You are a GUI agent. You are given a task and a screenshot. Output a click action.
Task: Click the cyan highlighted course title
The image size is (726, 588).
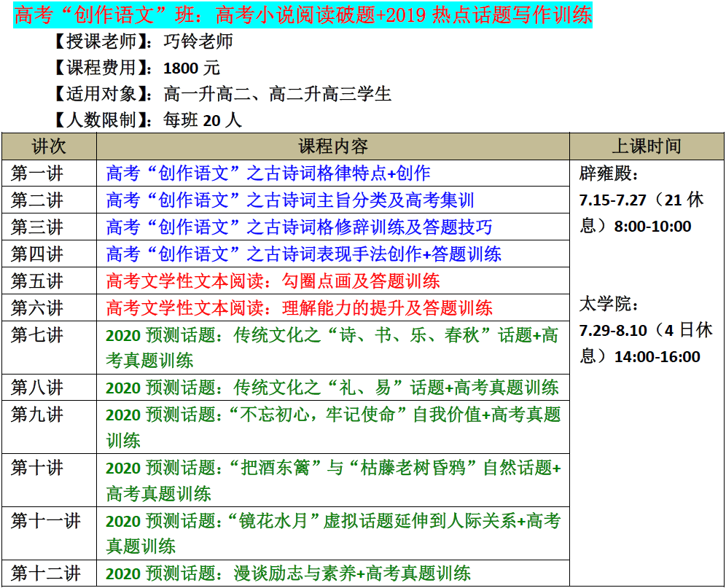302,15
